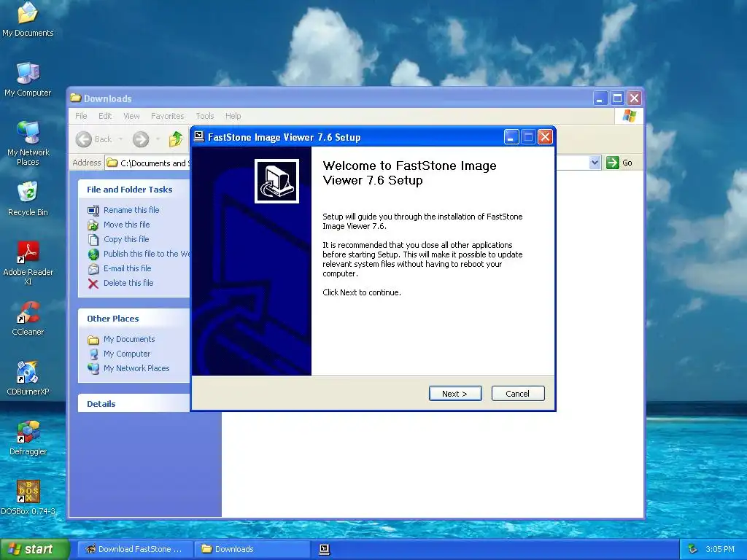The width and height of the screenshot is (747, 560).
Task: Go up one folder level in Explorer
Action: tap(175, 139)
